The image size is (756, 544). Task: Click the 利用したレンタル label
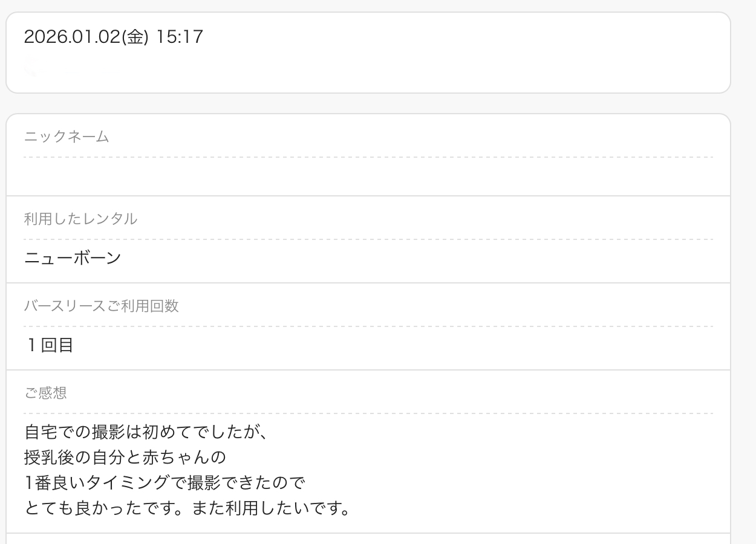(80, 219)
